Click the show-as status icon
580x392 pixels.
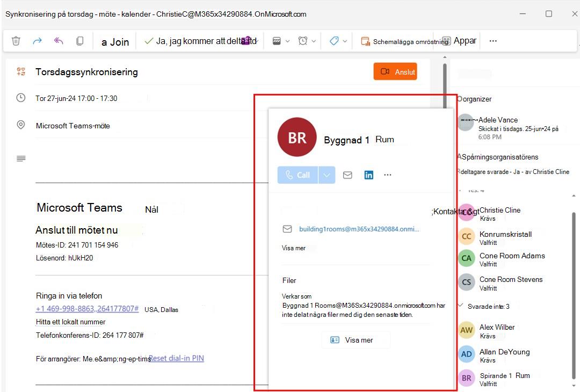(x=277, y=41)
